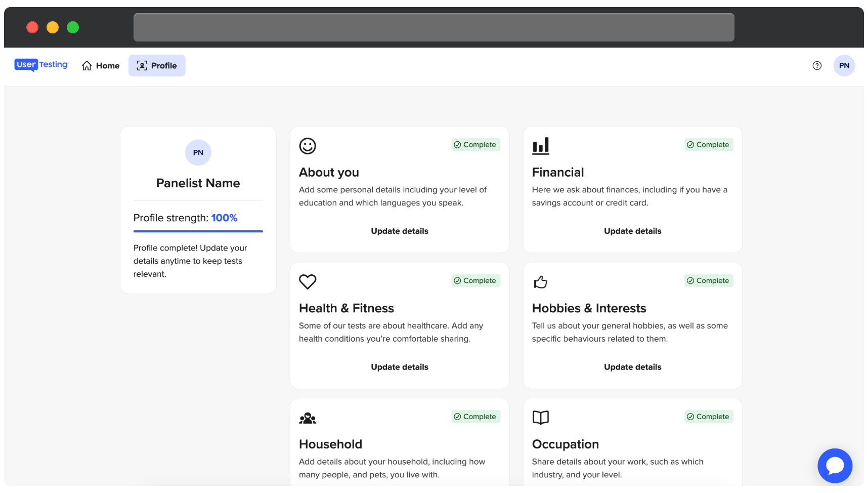This screenshot has height=493, width=868.
Task: Click Update details under About you
Action: tap(400, 231)
